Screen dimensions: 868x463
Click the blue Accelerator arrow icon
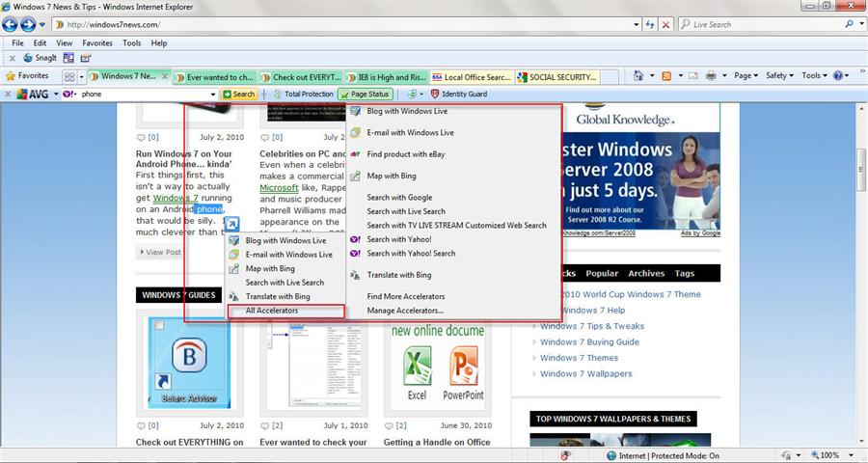click(x=231, y=224)
